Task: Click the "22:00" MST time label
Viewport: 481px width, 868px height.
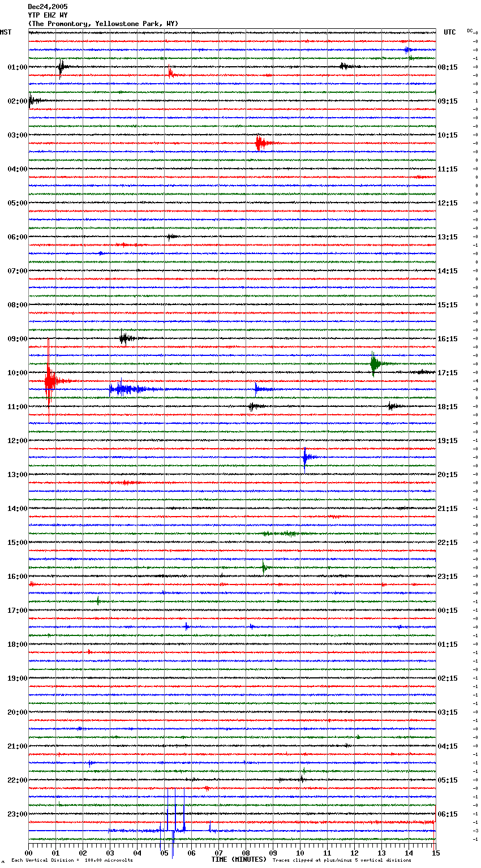Action: 17,780
